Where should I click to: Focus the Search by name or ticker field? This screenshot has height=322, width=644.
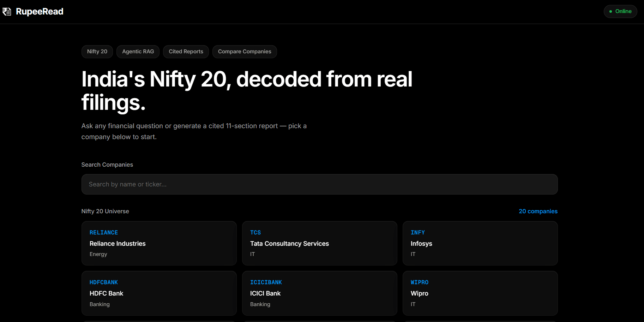tap(319, 184)
